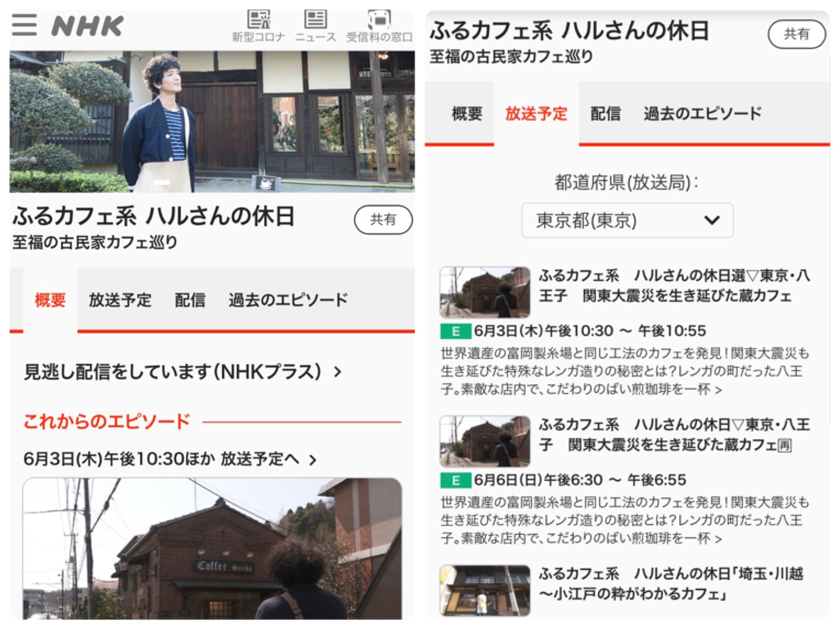The image size is (840, 630).
Task: Select the 概要 tab on the left panel
Action: [50, 300]
